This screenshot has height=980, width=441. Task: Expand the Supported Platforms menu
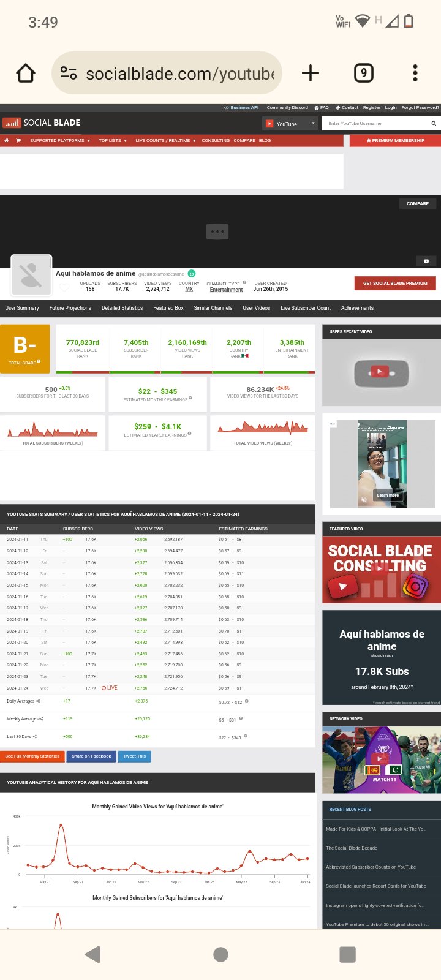[60, 141]
